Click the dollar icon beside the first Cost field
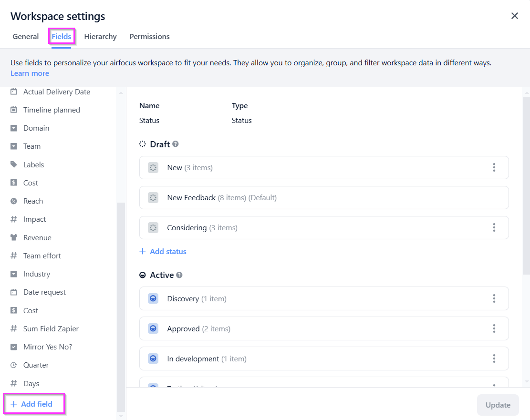 pyautogui.click(x=13, y=183)
